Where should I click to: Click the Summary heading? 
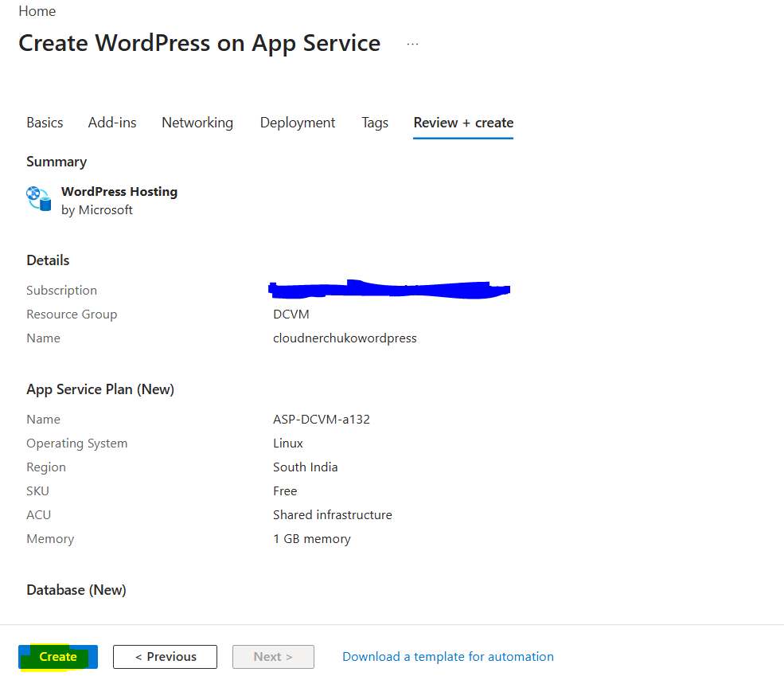pos(57,162)
